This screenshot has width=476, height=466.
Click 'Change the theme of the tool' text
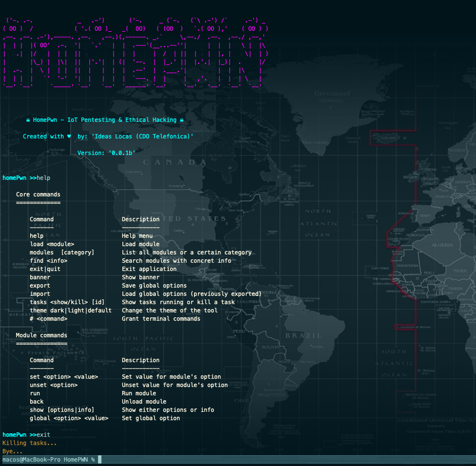[x=170, y=311]
